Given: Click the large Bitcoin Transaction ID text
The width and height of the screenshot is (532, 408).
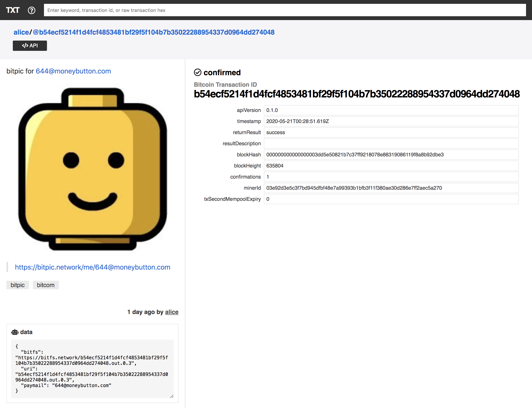Looking at the screenshot, I should [357, 94].
